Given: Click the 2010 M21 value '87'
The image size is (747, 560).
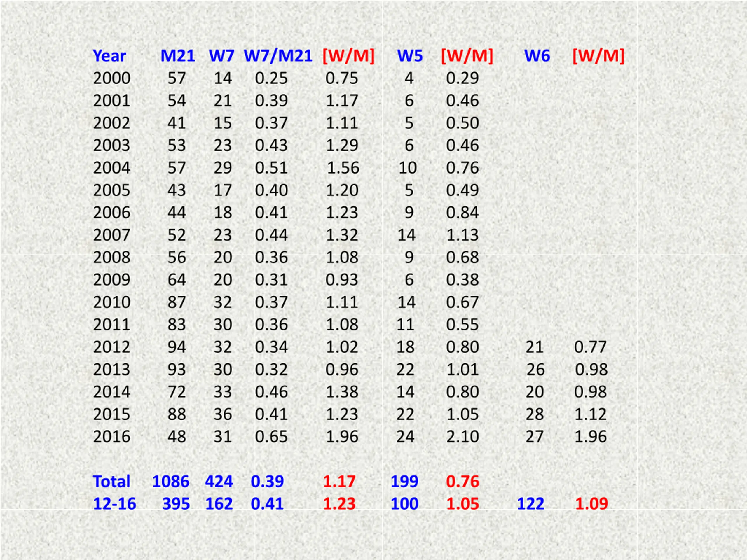Looking at the screenshot, I should click(177, 302).
